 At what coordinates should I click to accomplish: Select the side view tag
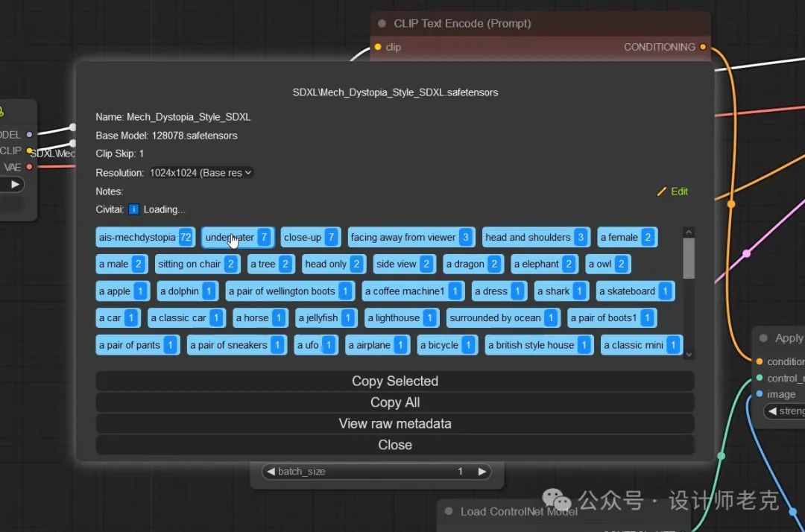(x=405, y=264)
